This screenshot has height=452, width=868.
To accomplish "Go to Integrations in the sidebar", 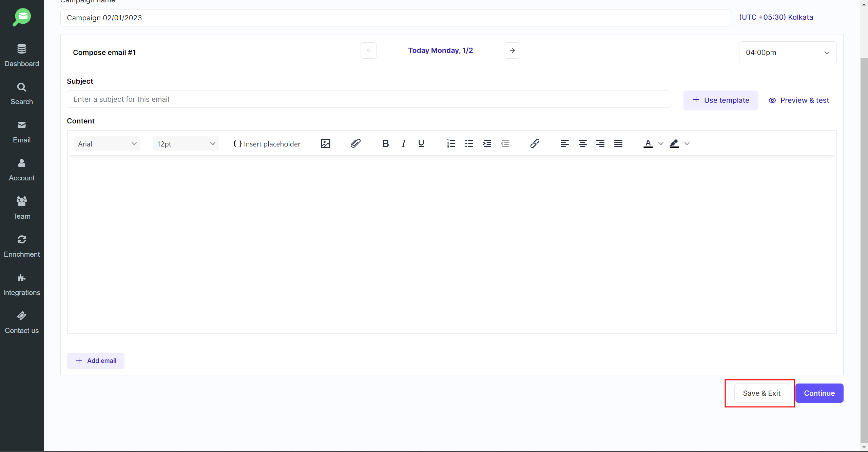I will (x=22, y=284).
